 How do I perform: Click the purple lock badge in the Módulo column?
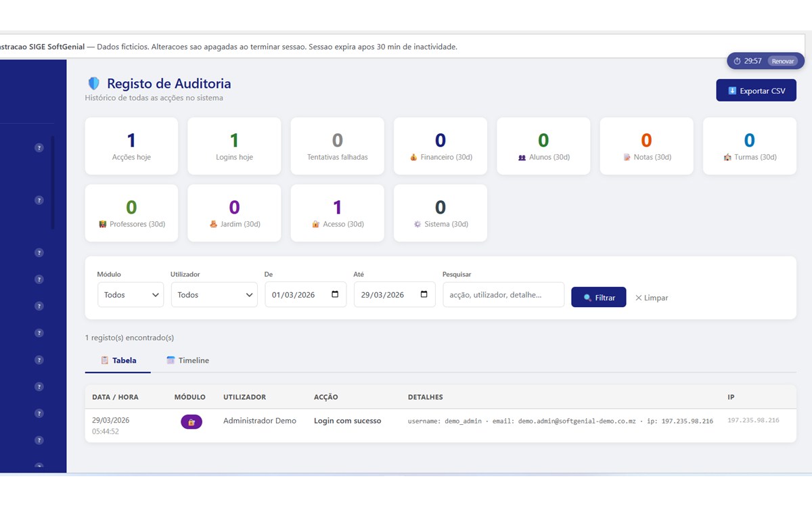coord(191,420)
